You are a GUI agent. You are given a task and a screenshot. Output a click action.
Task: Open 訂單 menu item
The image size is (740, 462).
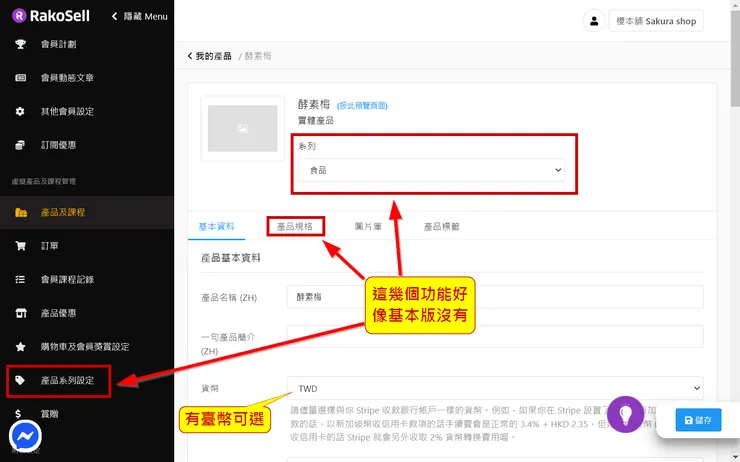[x=50, y=246]
